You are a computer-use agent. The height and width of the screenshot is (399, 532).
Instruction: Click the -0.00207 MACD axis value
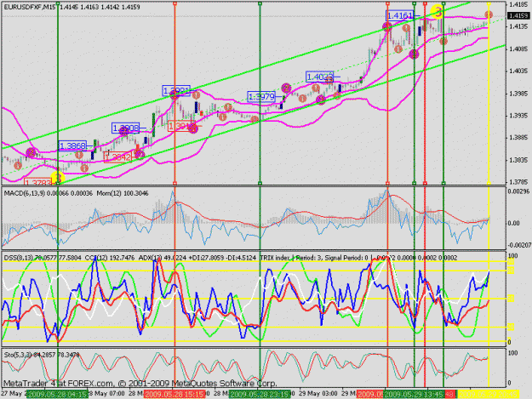coord(518,245)
